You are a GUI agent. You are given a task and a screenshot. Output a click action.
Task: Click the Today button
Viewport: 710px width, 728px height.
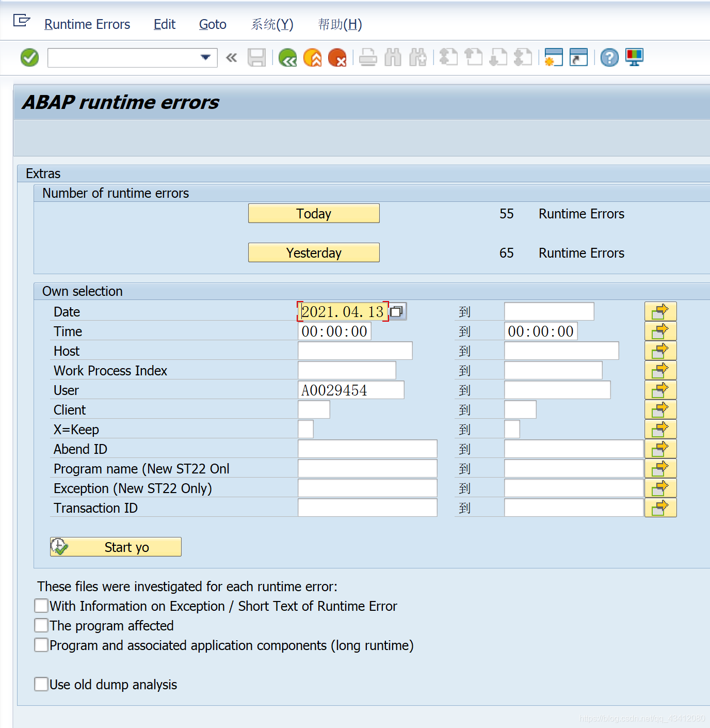click(x=314, y=213)
